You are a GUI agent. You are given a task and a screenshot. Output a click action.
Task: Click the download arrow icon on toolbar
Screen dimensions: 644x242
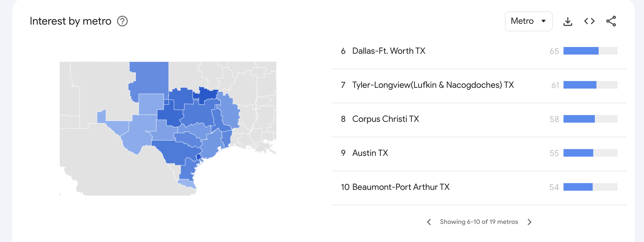click(568, 21)
